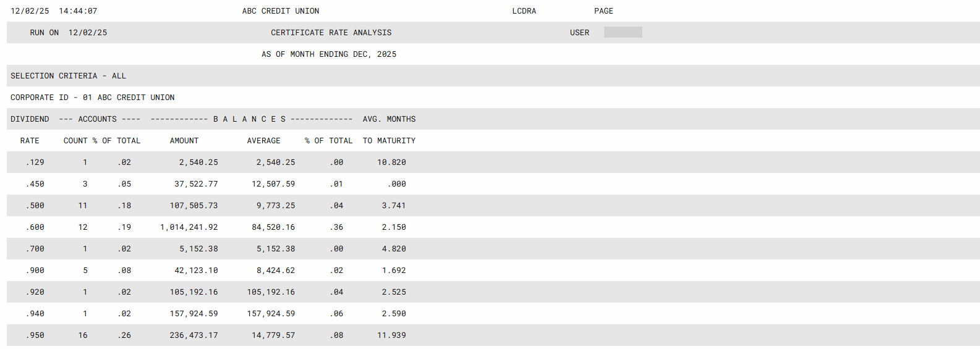
Task: Select the CORPORATE ID - 01 line
Action: coord(92,98)
